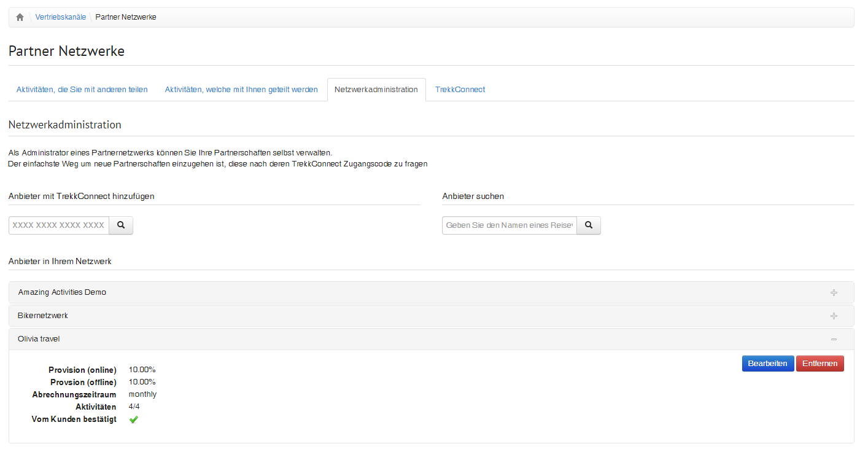Click the plus icon on the Bikernetzwerk row
The width and height of the screenshot is (868, 460).
click(x=834, y=316)
